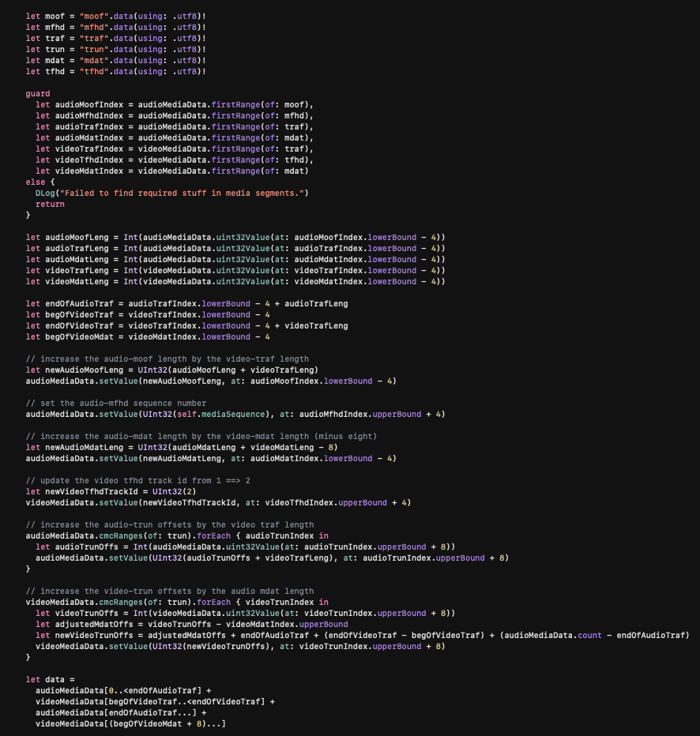
Task: Click the 'let begOfVideoTraf' line
Action: (x=148, y=315)
